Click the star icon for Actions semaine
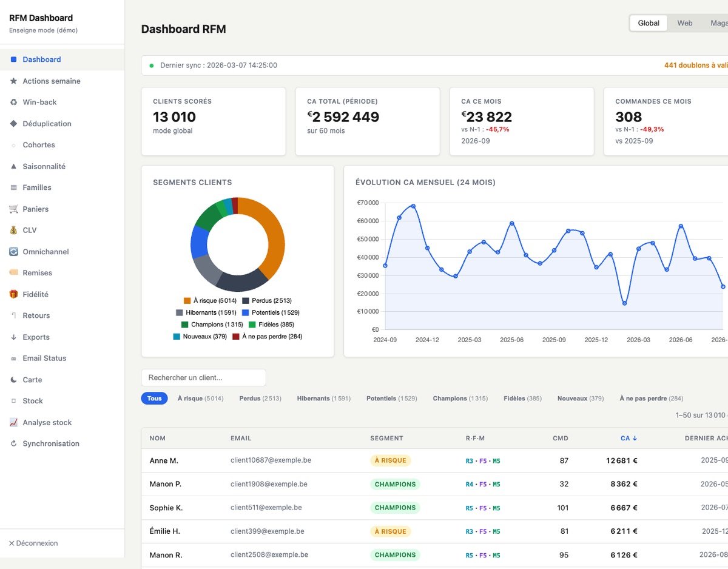This screenshot has width=728, height=569. [13, 81]
